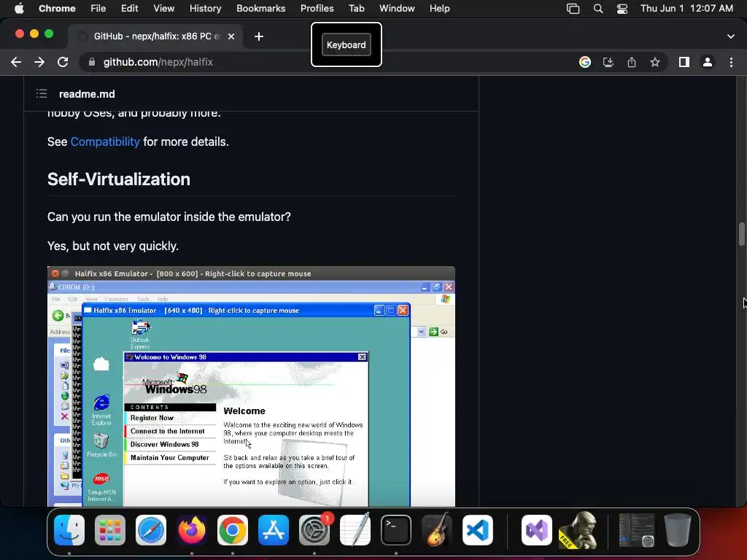Viewport: 747px width, 560px height.
Task: Go back to previous page
Action: click(16, 62)
